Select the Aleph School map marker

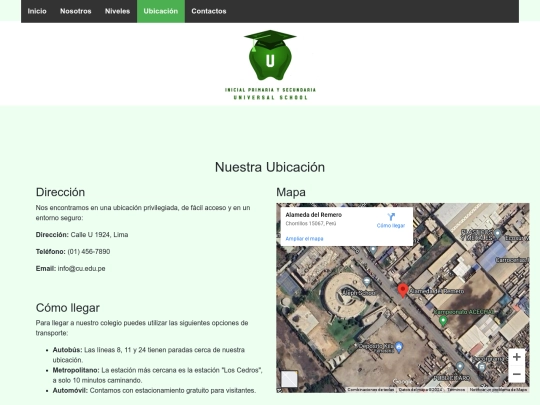coord(367,282)
